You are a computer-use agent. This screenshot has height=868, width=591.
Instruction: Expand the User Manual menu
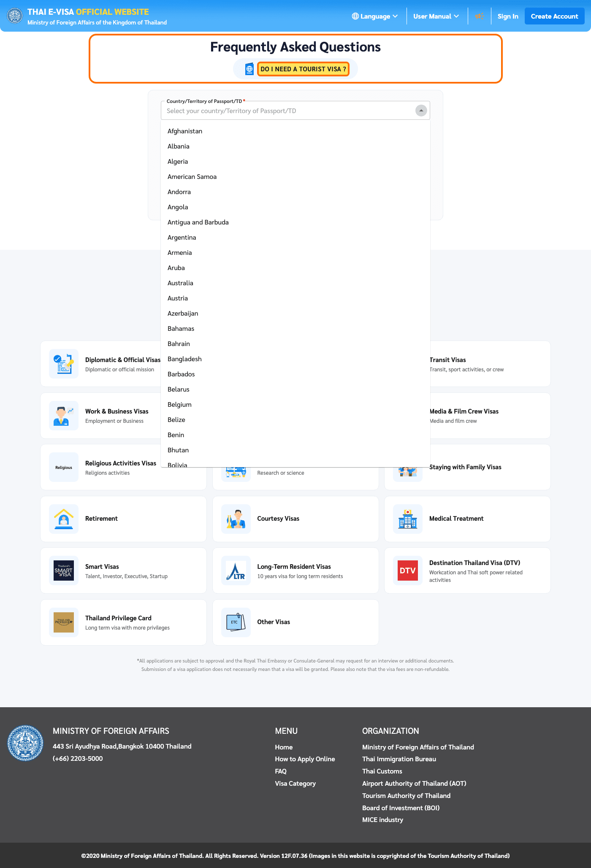pyautogui.click(x=436, y=16)
